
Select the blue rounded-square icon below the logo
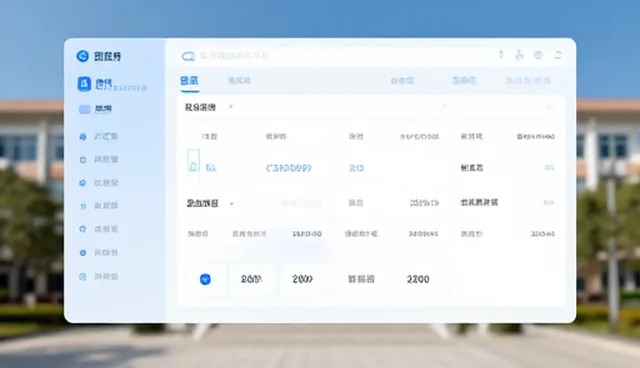point(84,84)
